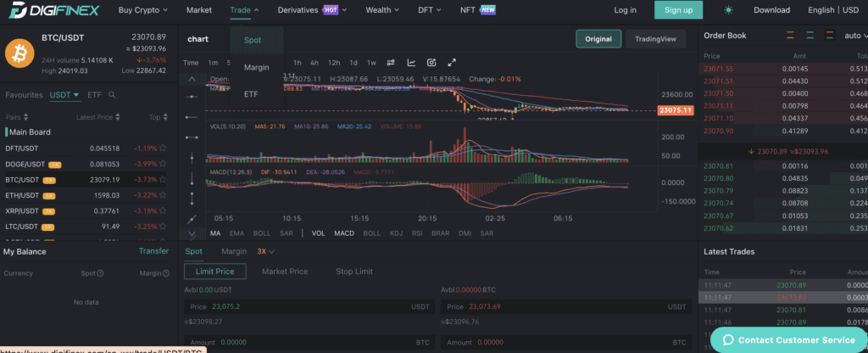The height and width of the screenshot is (353, 868).
Task: Sort pairs list by Pairs column
Action: (x=17, y=117)
